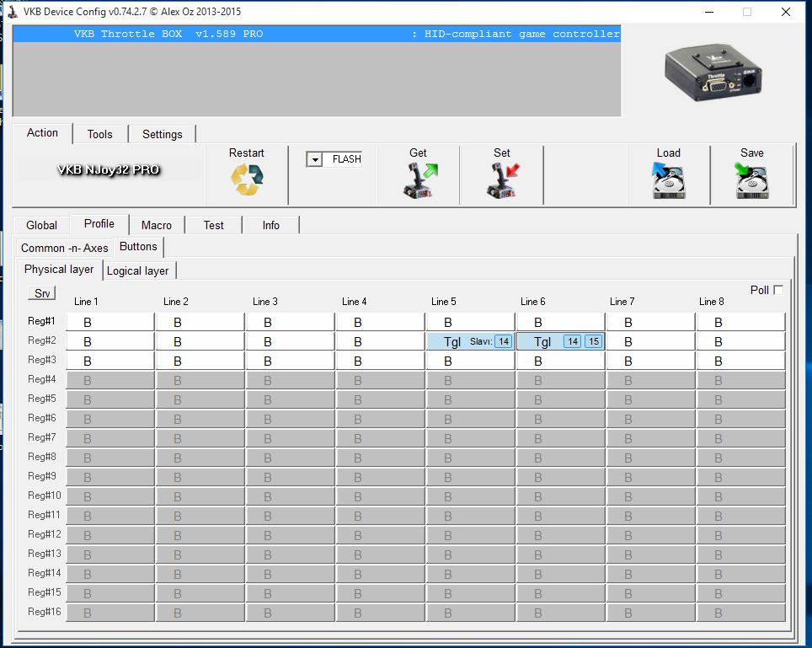The height and width of the screenshot is (648, 812).
Task: Switch to Common -n- Axes tab
Action: 65,248
